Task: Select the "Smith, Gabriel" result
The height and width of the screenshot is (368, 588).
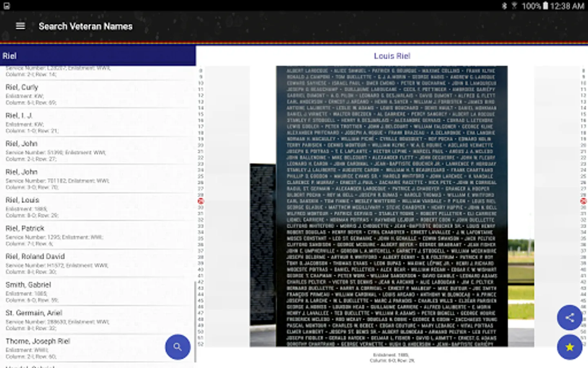Action: pos(98,292)
